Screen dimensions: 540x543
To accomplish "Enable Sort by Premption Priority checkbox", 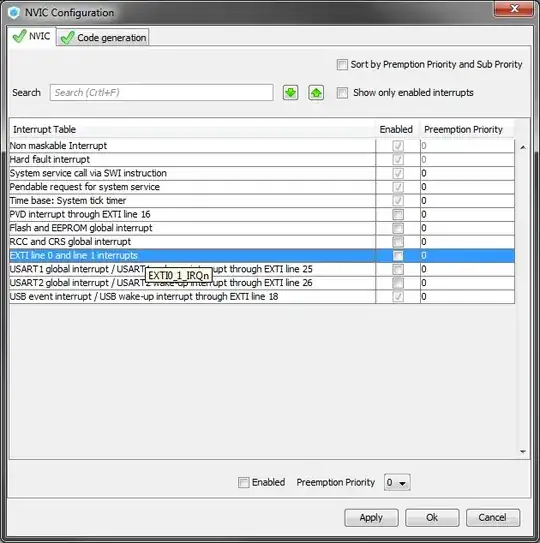I will pyautogui.click(x=342, y=64).
